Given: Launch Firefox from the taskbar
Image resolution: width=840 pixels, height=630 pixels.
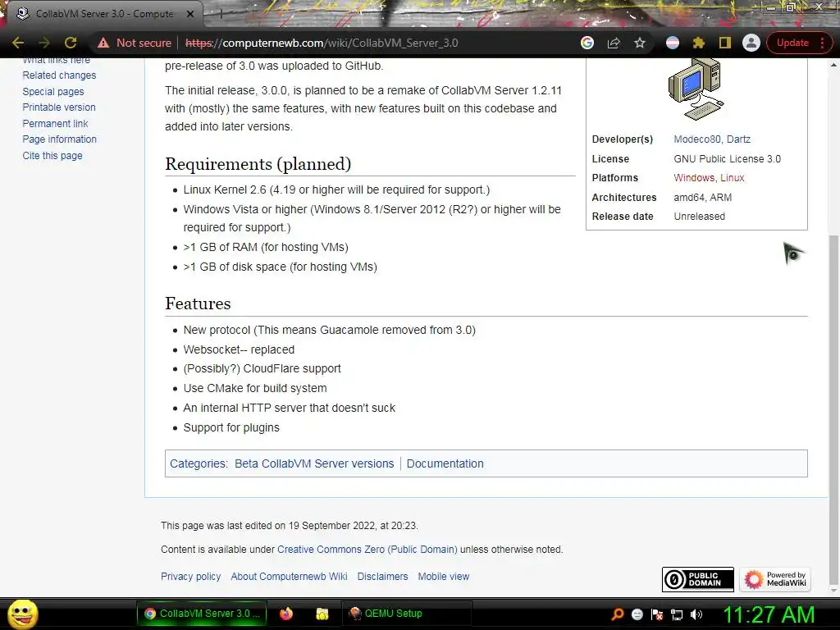Looking at the screenshot, I should click(x=286, y=614).
